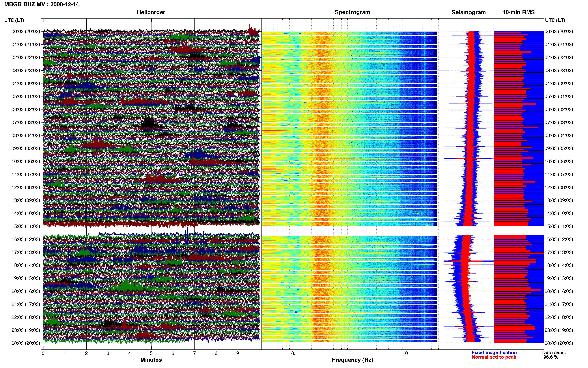
Task: Click the '1' tick on Frequency axis
Action: (x=350, y=353)
